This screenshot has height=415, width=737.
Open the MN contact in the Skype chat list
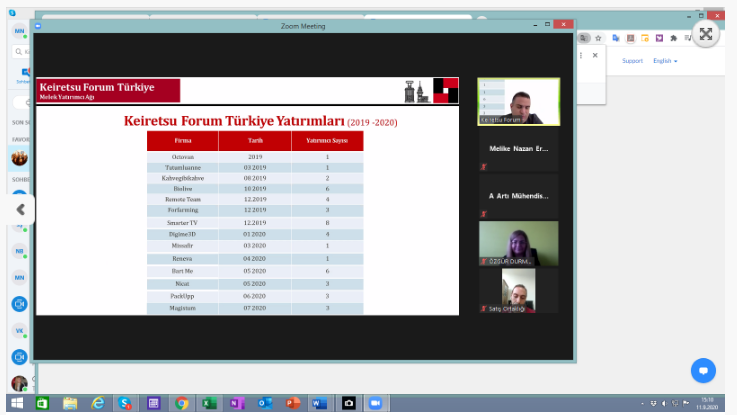click(19, 278)
